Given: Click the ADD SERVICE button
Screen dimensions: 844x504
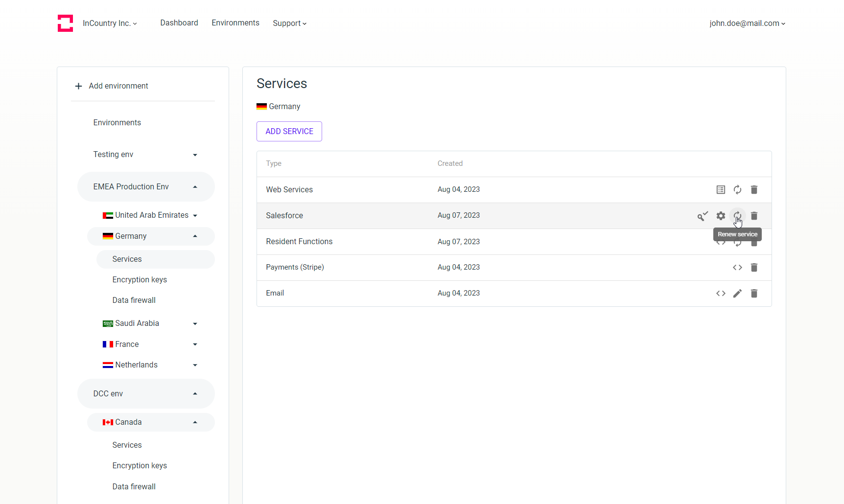Looking at the screenshot, I should point(289,131).
